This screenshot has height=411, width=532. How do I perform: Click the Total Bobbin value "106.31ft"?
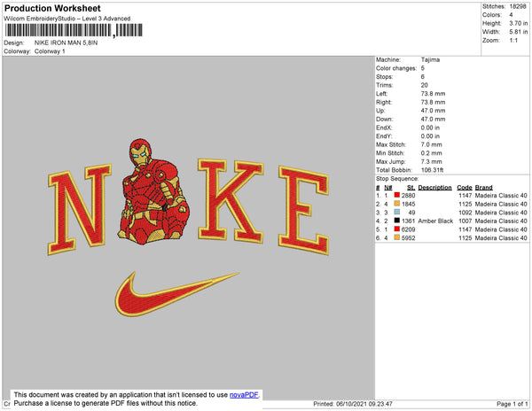(x=432, y=170)
